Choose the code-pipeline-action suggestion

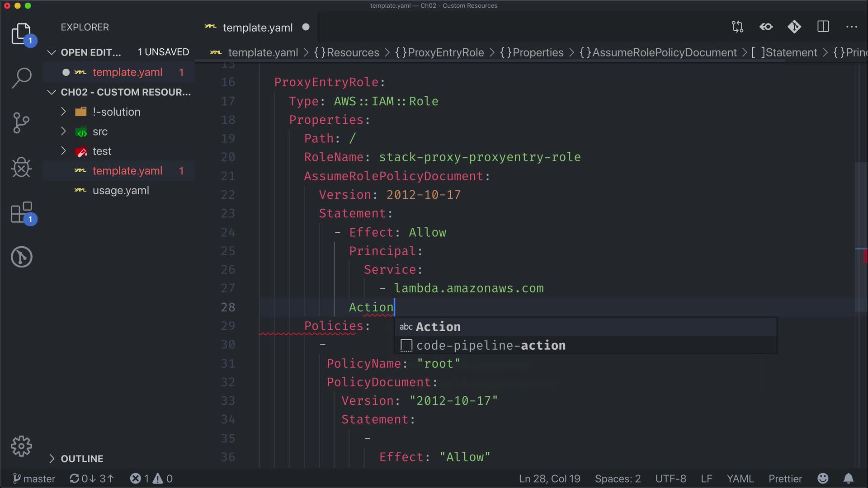pyautogui.click(x=491, y=346)
